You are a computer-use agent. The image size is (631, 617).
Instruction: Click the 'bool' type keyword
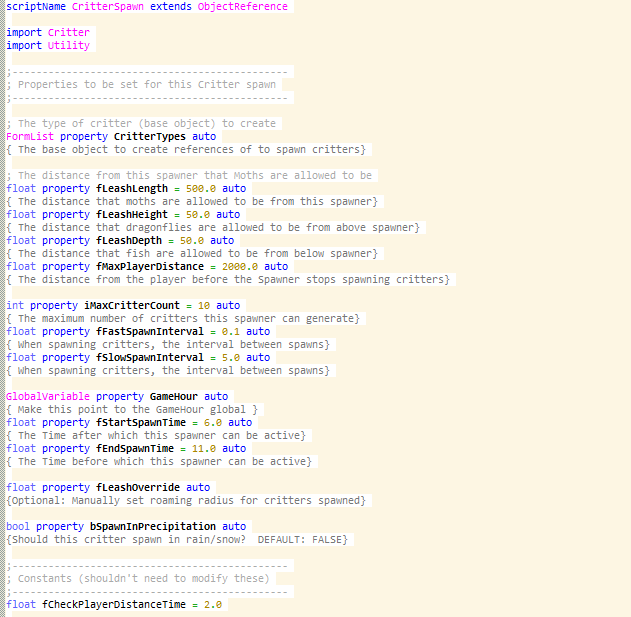(18, 526)
